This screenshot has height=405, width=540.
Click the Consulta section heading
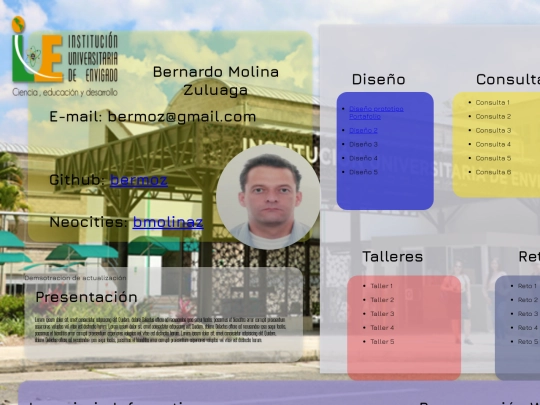(508, 80)
